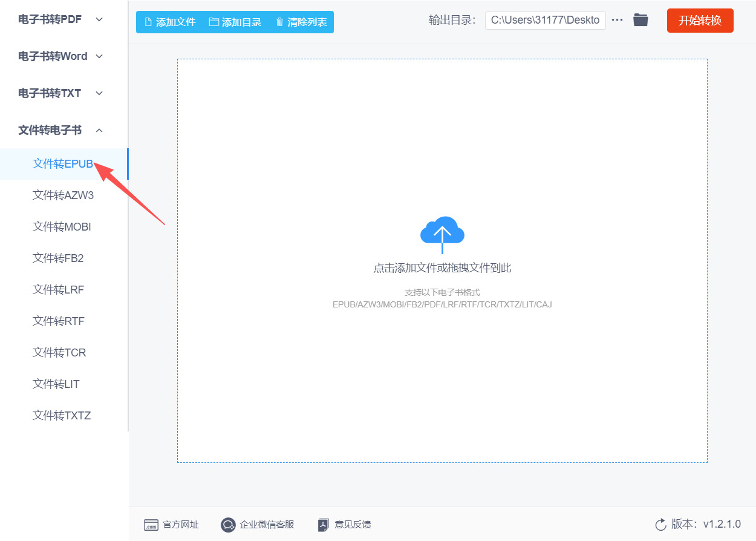This screenshot has width=756, height=541.
Task: Click the three-dots browse output path button
Action: 617,20
